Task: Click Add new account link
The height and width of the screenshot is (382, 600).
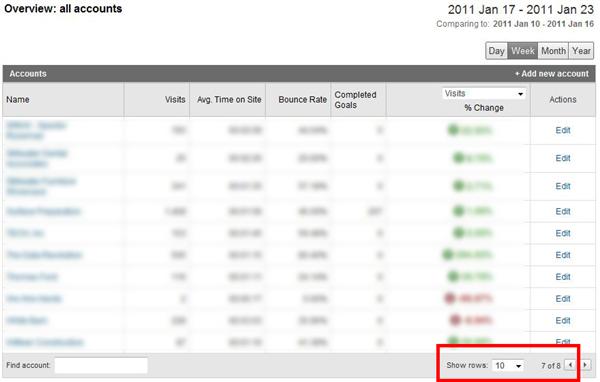Action: point(552,74)
